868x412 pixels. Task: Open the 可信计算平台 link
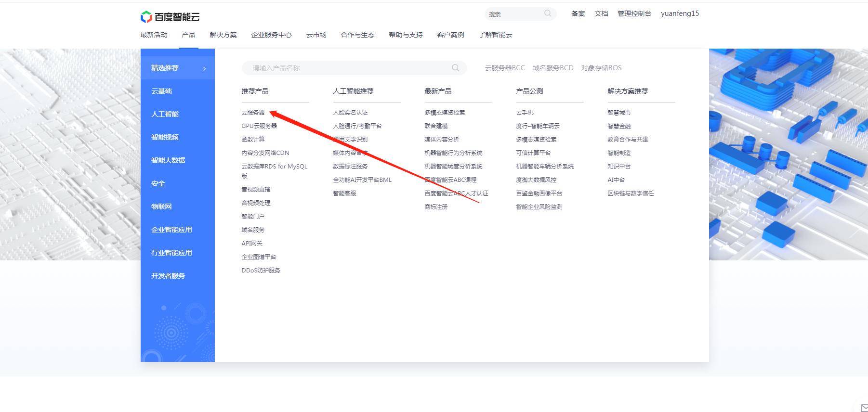coord(533,153)
